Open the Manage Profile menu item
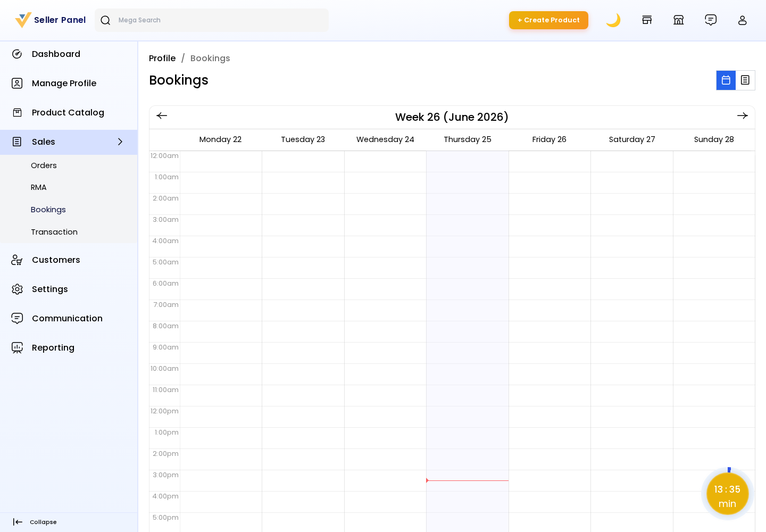The width and height of the screenshot is (766, 532). click(69, 84)
